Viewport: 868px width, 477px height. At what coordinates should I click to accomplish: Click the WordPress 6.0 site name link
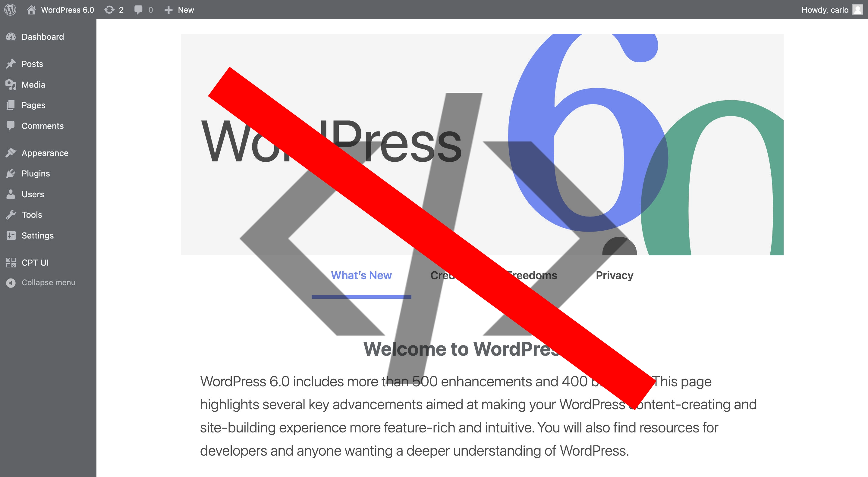[68, 10]
